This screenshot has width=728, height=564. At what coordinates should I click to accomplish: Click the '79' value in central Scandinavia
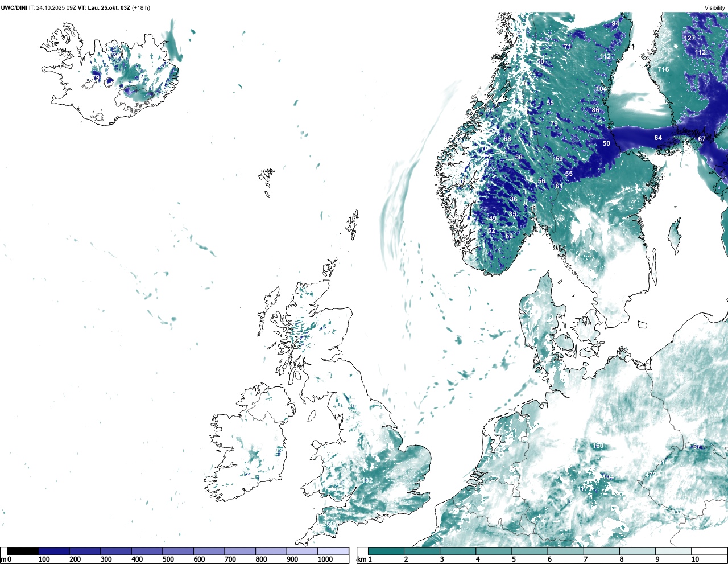[x=554, y=123]
